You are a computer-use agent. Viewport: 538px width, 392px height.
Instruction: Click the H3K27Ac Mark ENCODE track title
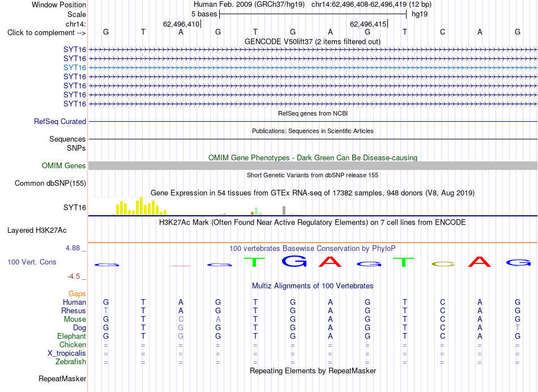tap(313, 223)
